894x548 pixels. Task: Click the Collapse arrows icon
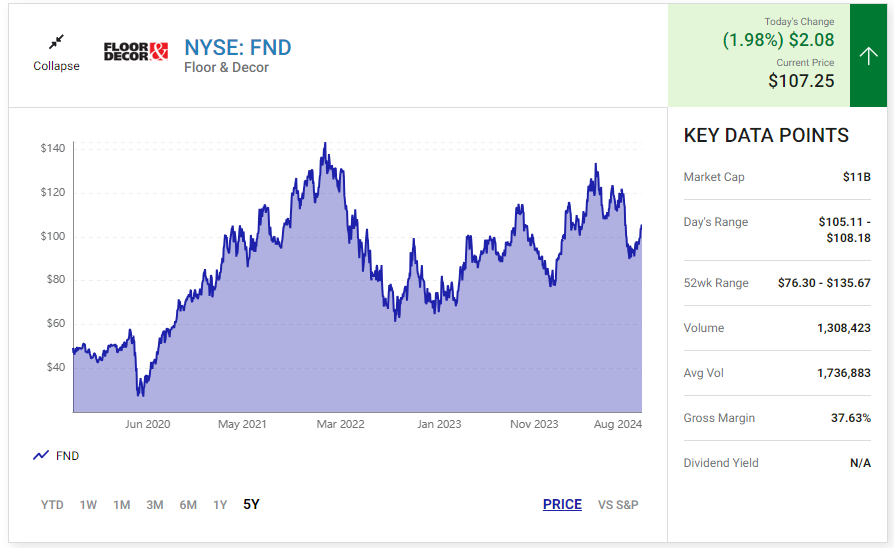click(56, 42)
